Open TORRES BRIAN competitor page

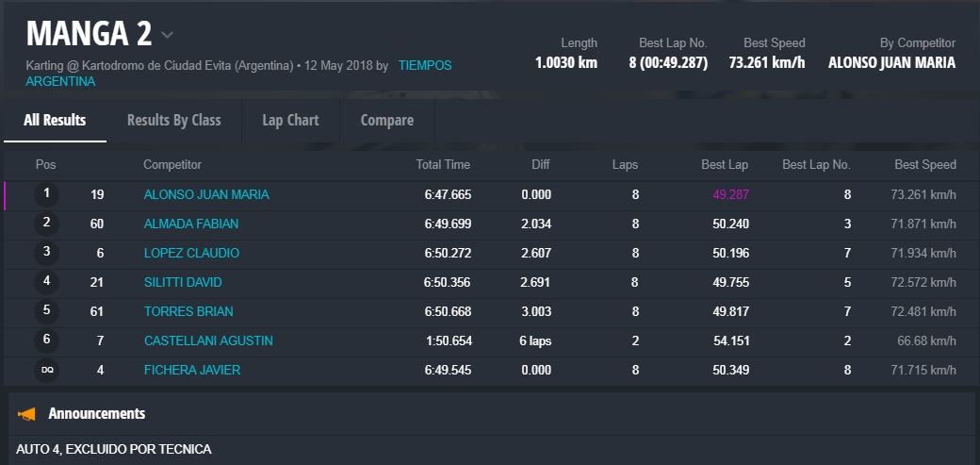[188, 311]
